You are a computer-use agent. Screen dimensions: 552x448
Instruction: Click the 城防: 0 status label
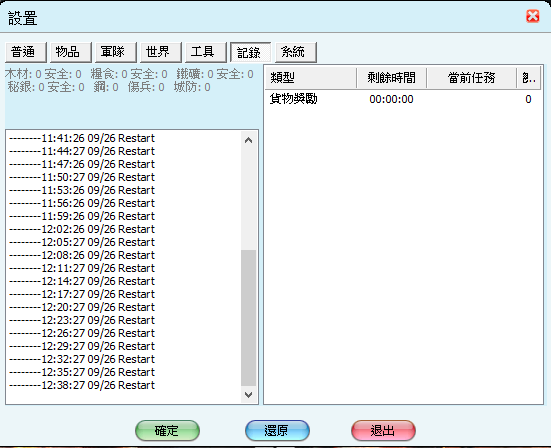(192, 87)
